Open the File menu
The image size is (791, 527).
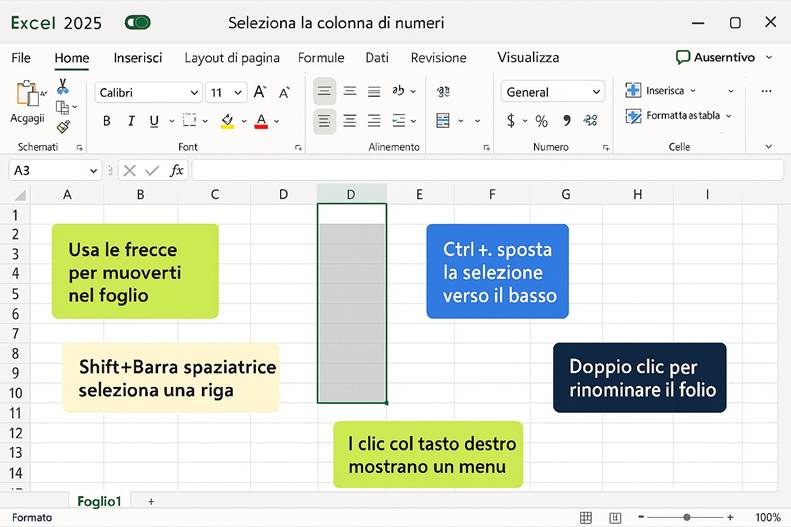(21, 58)
